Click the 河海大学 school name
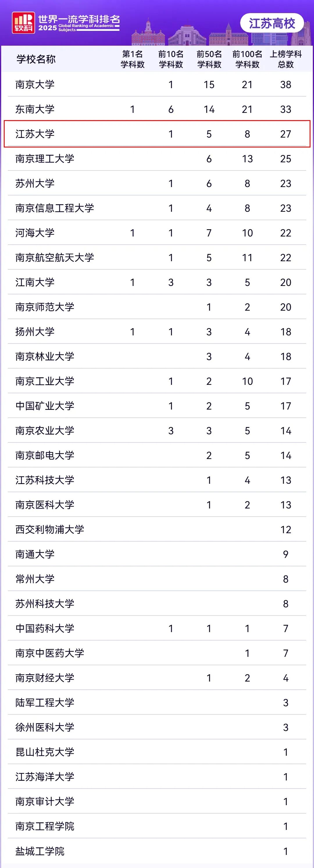The image size is (314, 868). click(x=35, y=232)
